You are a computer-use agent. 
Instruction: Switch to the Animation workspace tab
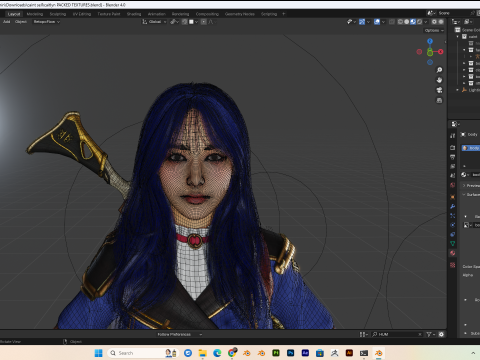pos(156,14)
